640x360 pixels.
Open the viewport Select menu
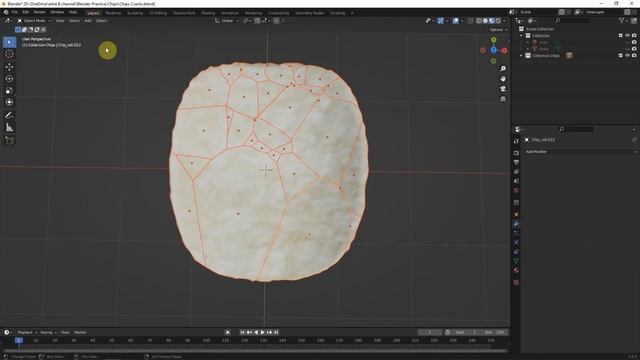[74, 20]
